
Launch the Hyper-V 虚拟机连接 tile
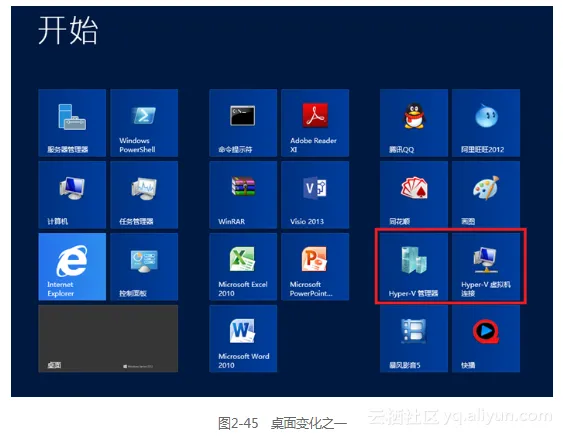tap(486, 267)
